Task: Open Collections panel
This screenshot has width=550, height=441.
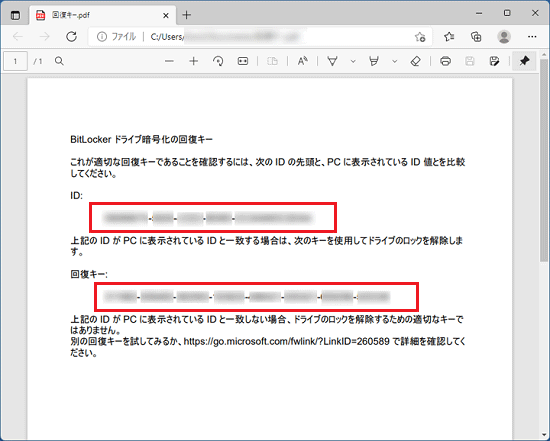Action: pyautogui.click(x=476, y=36)
